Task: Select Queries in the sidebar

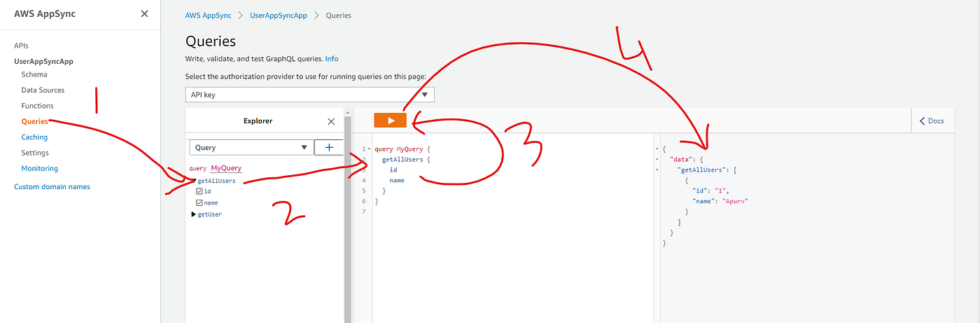Action: 34,122
